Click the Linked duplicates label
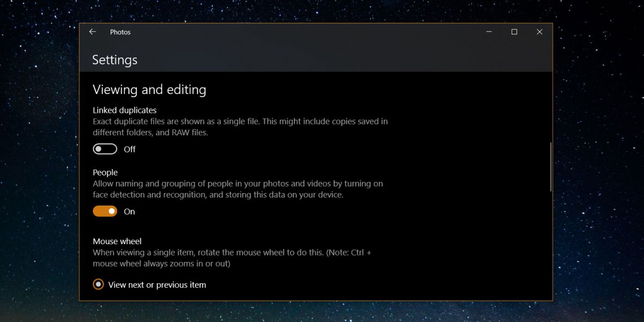644x322 pixels. coord(125,110)
